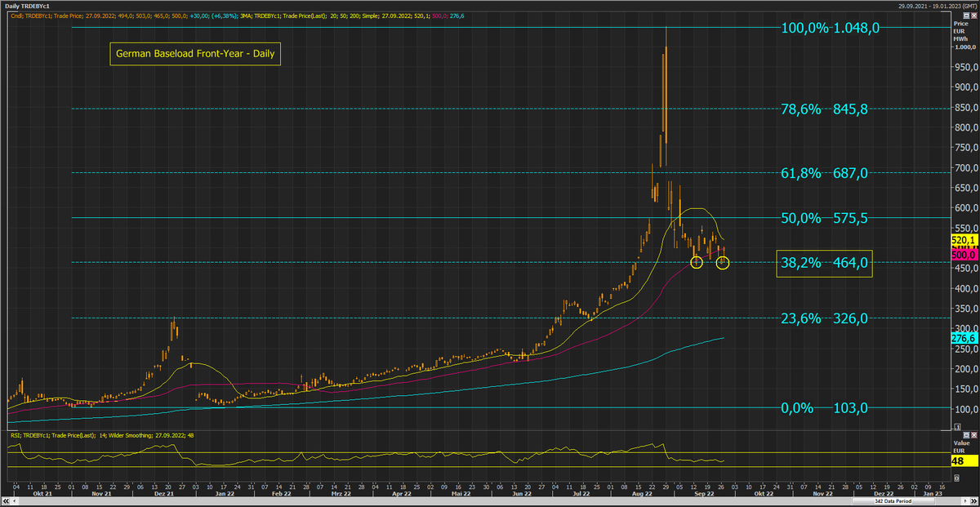Click the Price EUR MWh axis header
This screenshot has height=507, width=980.
tap(962, 32)
